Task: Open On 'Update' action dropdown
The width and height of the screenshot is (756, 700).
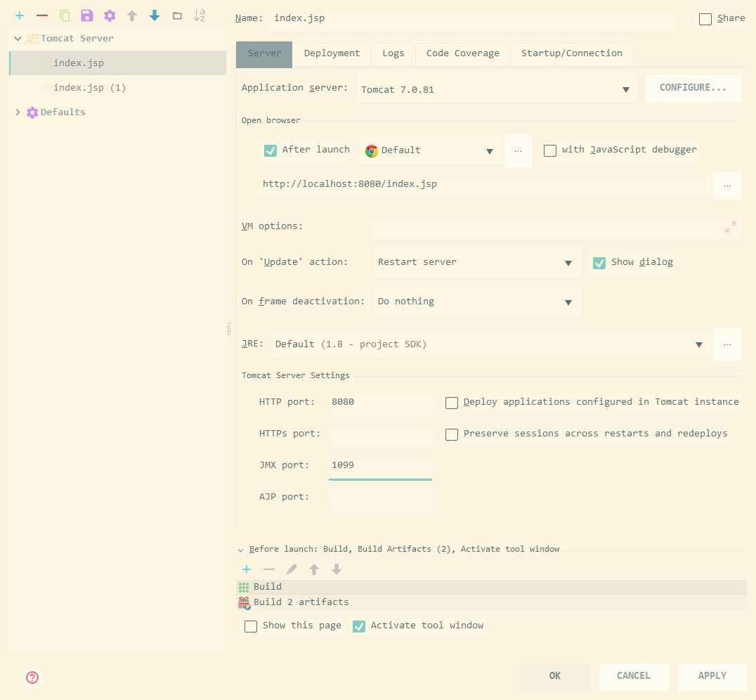Action: tap(476, 262)
